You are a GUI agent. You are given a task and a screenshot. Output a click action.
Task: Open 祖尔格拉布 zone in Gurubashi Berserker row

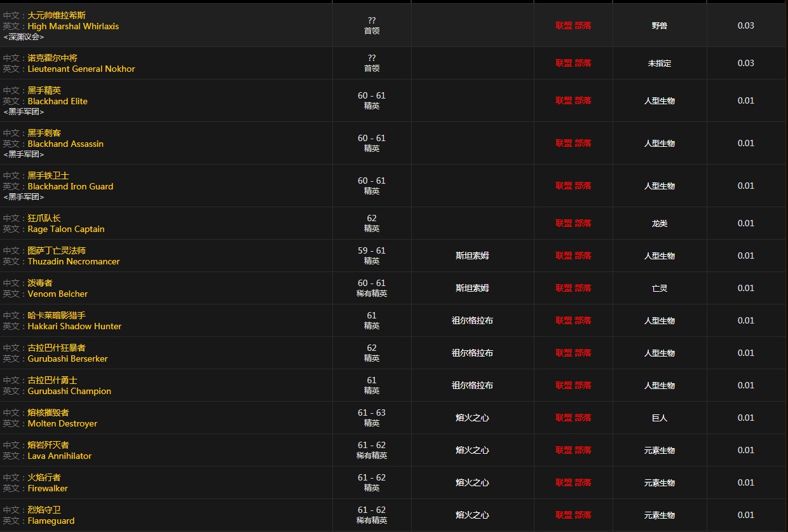[x=472, y=353]
